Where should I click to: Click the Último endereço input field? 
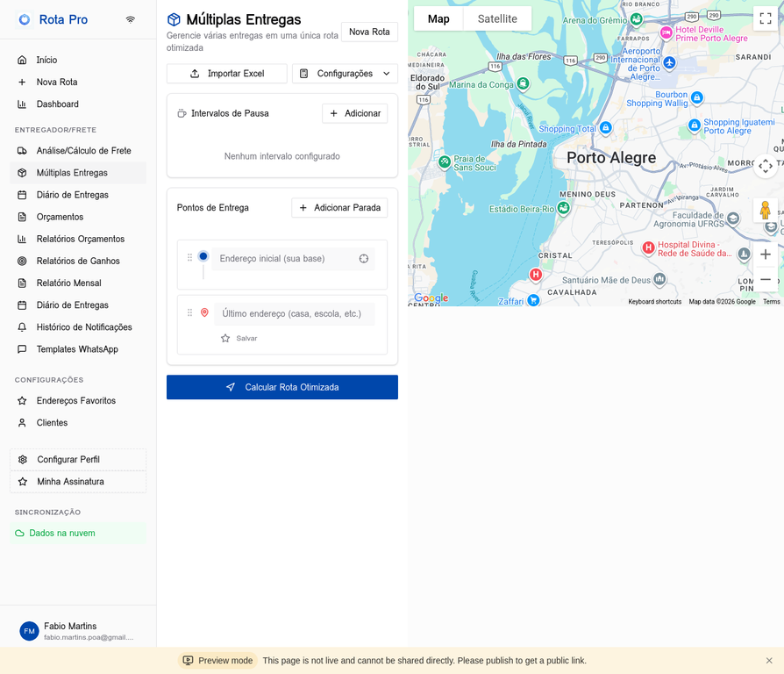pyautogui.click(x=294, y=313)
